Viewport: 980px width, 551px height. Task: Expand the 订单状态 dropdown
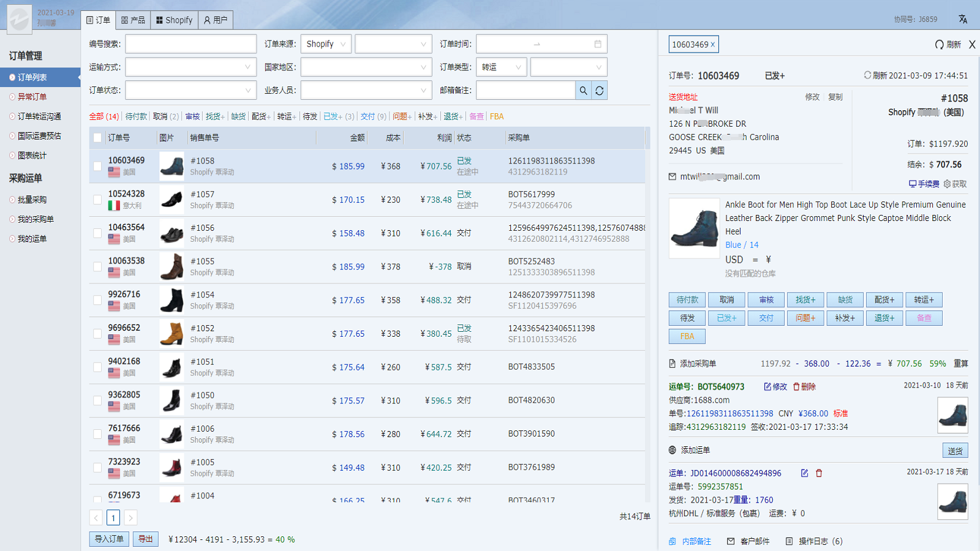pyautogui.click(x=190, y=91)
